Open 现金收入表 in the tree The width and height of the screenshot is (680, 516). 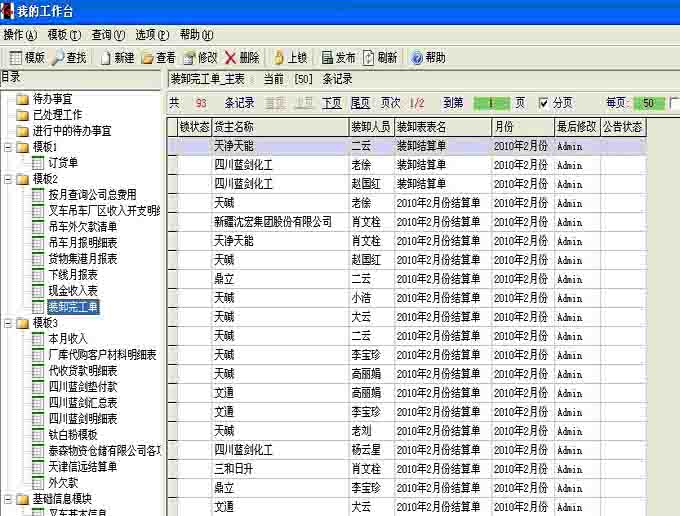click(73, 290)
